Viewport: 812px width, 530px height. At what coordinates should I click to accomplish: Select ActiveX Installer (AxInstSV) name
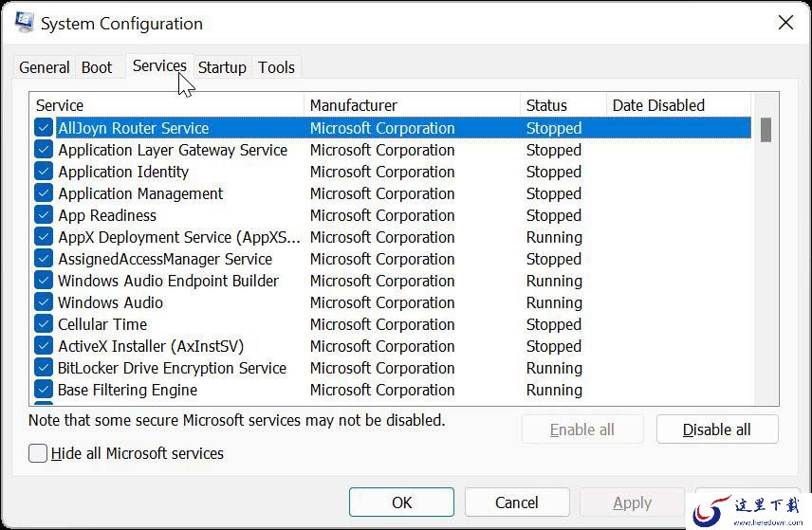click(151, 345)
